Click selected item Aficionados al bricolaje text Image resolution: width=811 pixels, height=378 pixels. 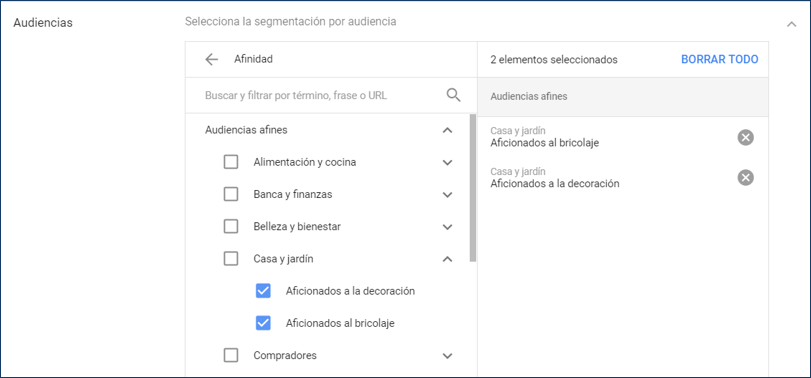point(545,143)
